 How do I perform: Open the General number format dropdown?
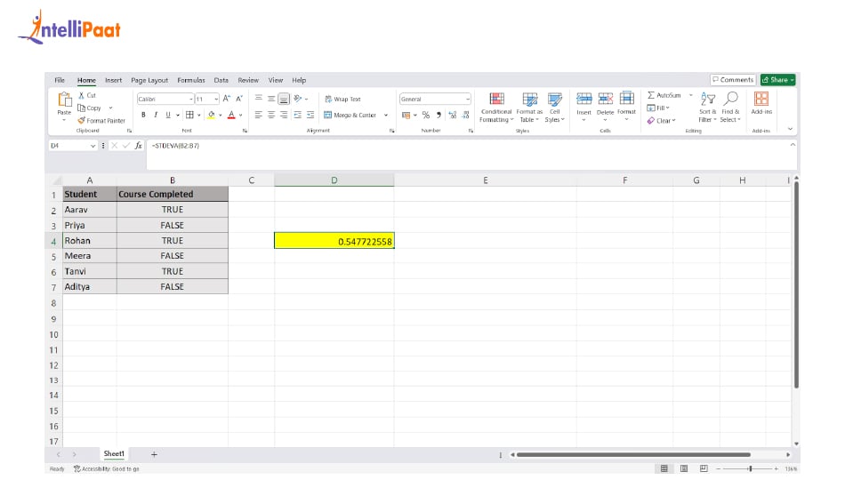[468, 100]
